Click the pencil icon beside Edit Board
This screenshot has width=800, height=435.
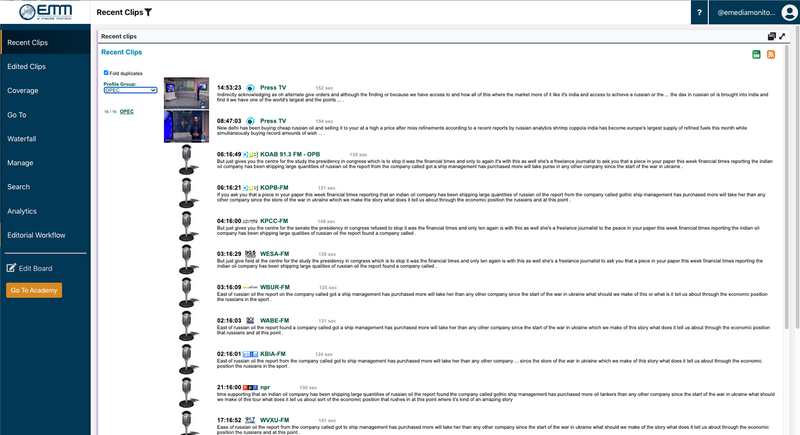tap(11, 268)
